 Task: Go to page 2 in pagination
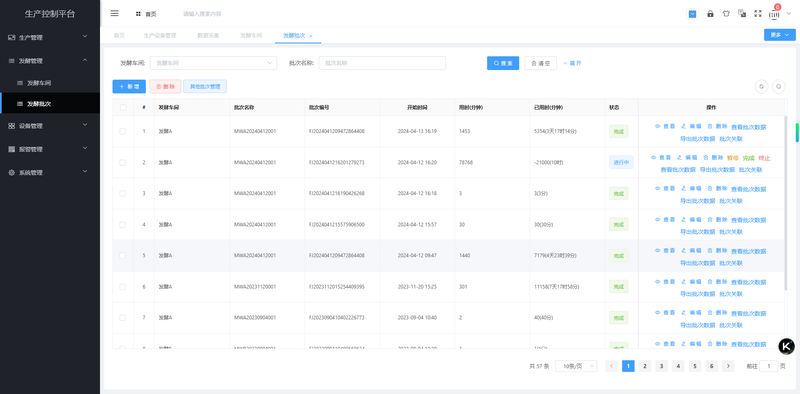click(x=645, y=366)
